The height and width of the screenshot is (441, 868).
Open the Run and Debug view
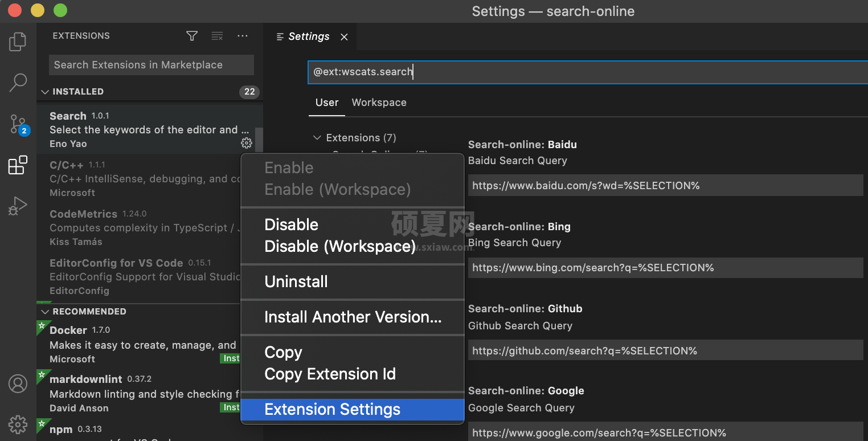click(x=18, y=206)
